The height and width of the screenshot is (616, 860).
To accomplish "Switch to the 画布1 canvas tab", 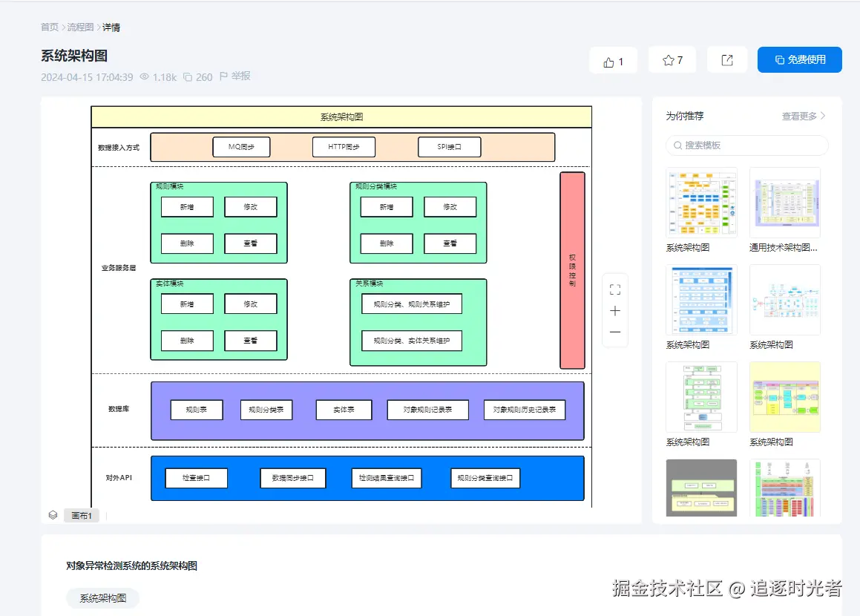I will 81,516.
